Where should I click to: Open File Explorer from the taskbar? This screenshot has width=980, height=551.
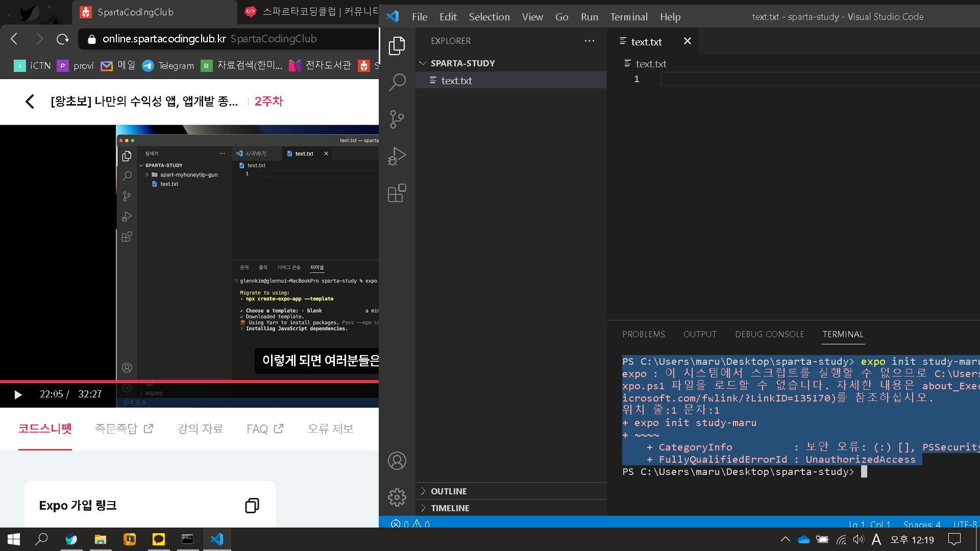(101, 539)
